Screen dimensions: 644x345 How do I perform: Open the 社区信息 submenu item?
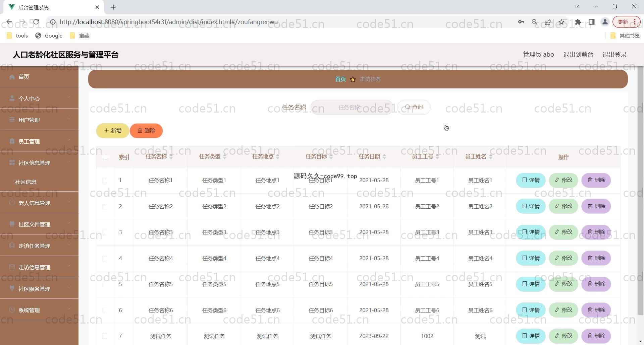(26, 182)
